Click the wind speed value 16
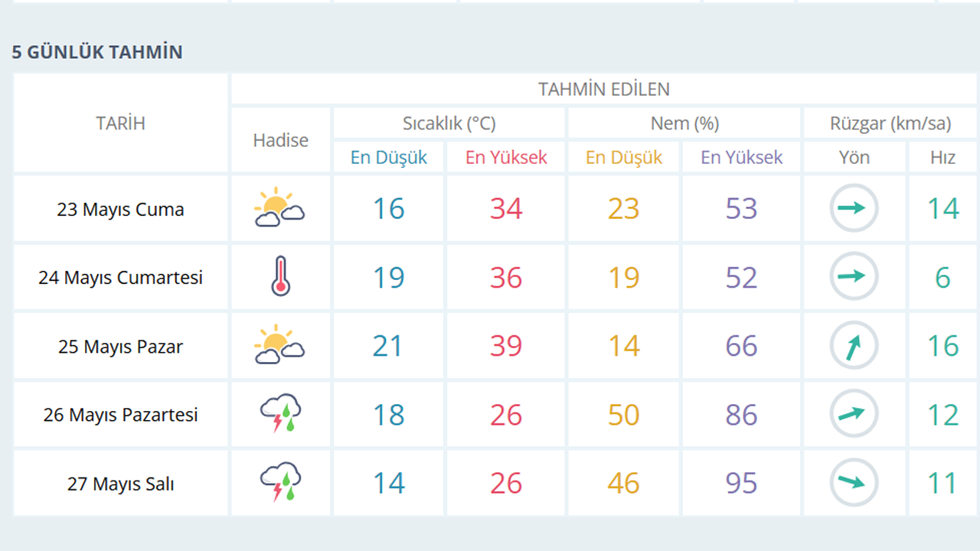The image size is (980, 551). click(x=942, y=346)
